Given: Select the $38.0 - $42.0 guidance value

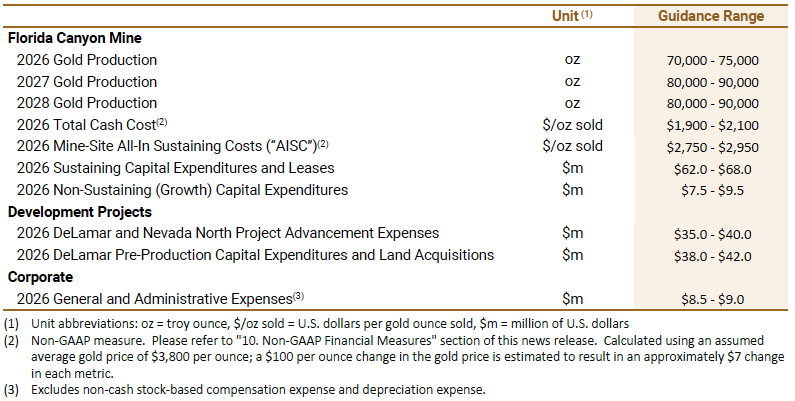Looking at the screenshot, I should pyautogui.click(x=712, y=255).
